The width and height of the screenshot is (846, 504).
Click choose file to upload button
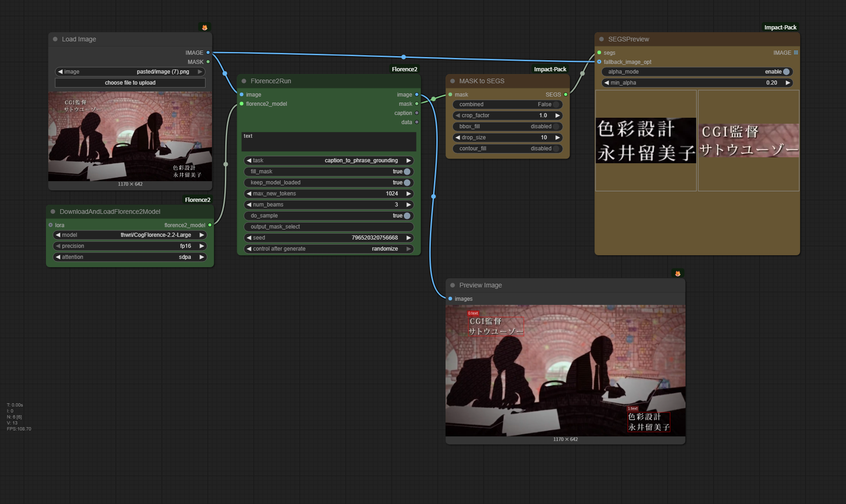coord(130,83)
